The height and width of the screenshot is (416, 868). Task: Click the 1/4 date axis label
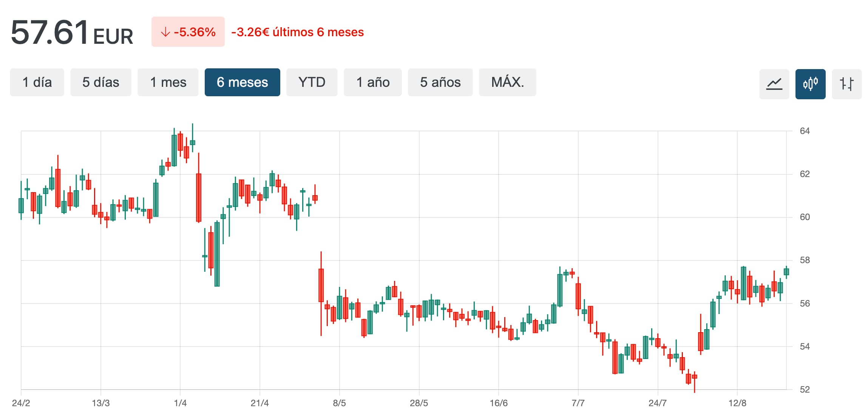click(180, 403)
